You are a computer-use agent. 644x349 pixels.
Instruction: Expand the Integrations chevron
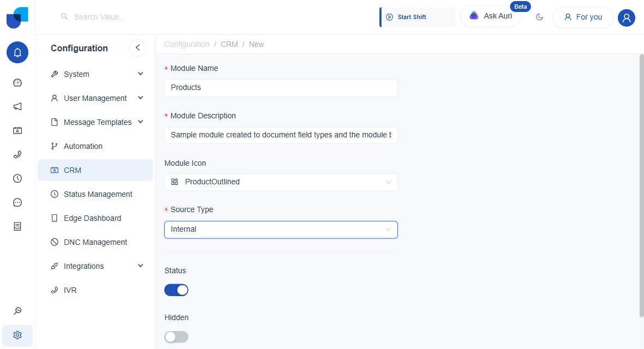[x=140, y=266]
